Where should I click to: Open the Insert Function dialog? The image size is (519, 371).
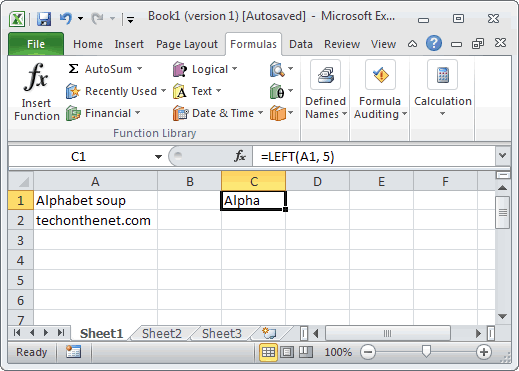pyautogui.click(x=36, y=92)
